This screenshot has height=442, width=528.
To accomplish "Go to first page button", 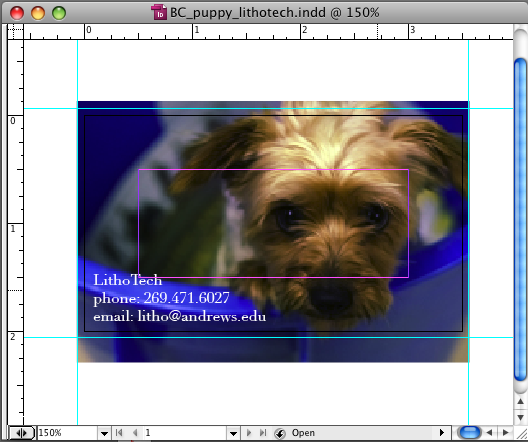I will (x=119, y=433).
